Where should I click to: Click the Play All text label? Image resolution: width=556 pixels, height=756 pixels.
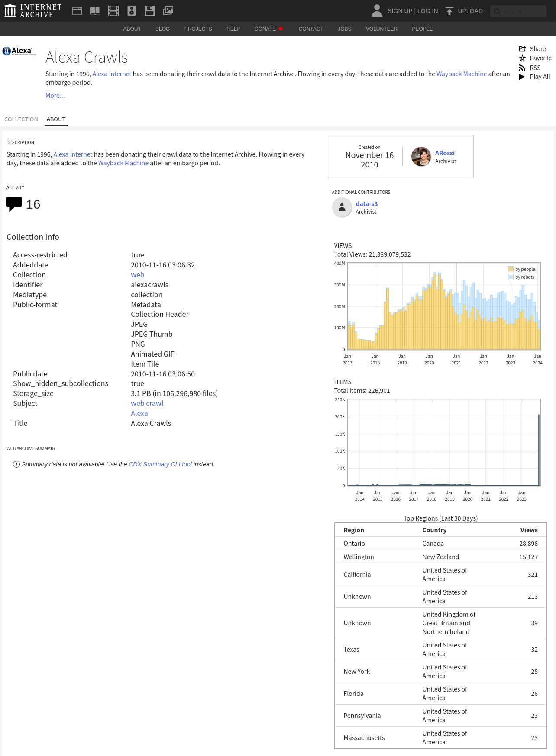(x=540, y=77)
